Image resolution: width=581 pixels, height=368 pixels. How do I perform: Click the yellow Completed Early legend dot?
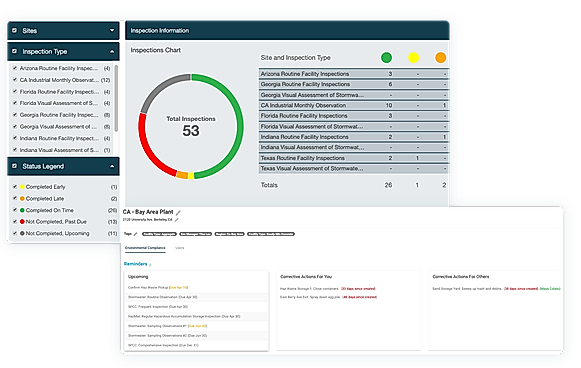pos(22,187)
